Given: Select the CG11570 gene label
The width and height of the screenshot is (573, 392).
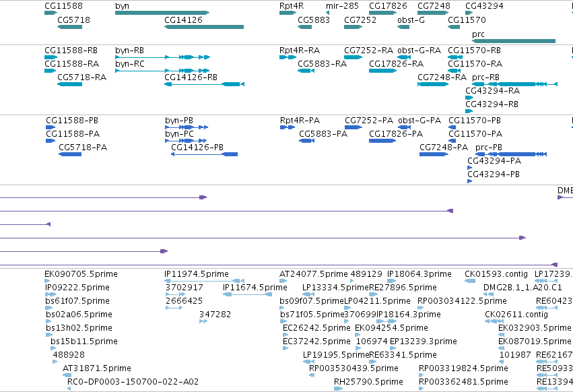Looking at the screenshot, I should pos(467,20).
